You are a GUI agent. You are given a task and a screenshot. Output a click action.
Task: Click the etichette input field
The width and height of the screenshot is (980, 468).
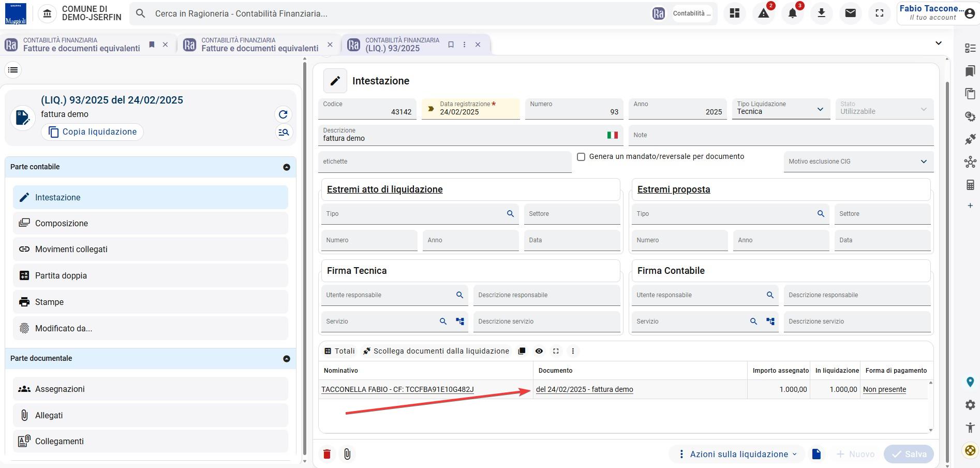pyautogui.click(x=445, y=162)
